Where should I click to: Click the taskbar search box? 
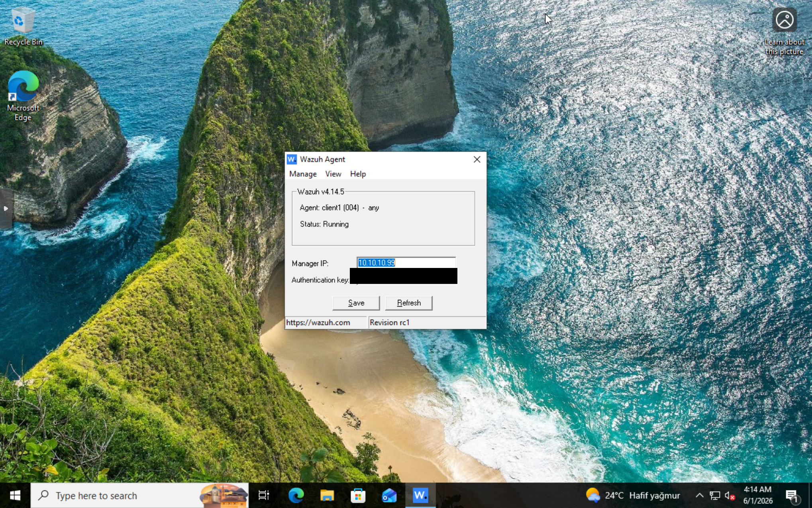[139, 496]
